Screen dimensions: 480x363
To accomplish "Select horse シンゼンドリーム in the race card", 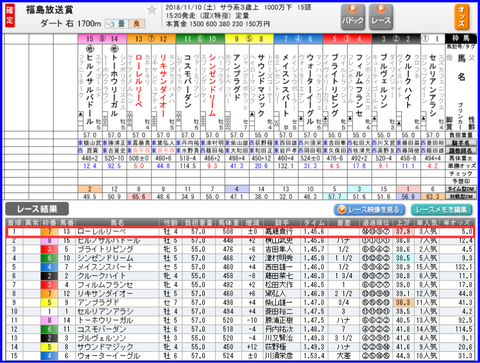I will click(212, 85).
